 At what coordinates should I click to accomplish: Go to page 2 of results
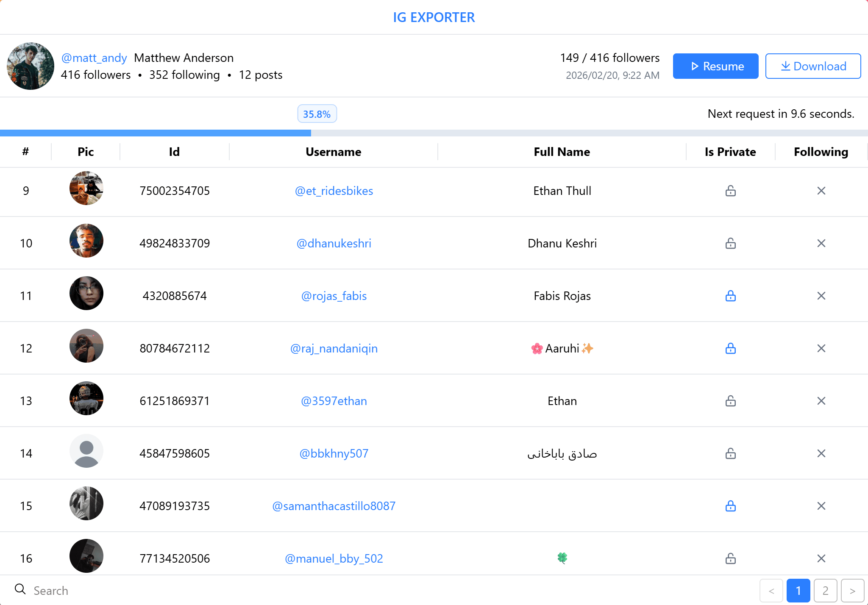click(x=825, y=590)
